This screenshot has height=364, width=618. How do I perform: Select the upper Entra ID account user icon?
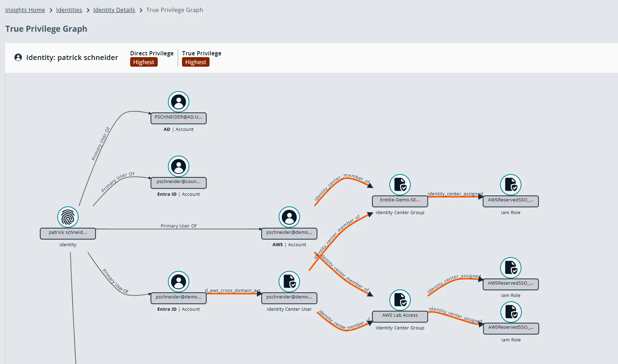[178, 166]
